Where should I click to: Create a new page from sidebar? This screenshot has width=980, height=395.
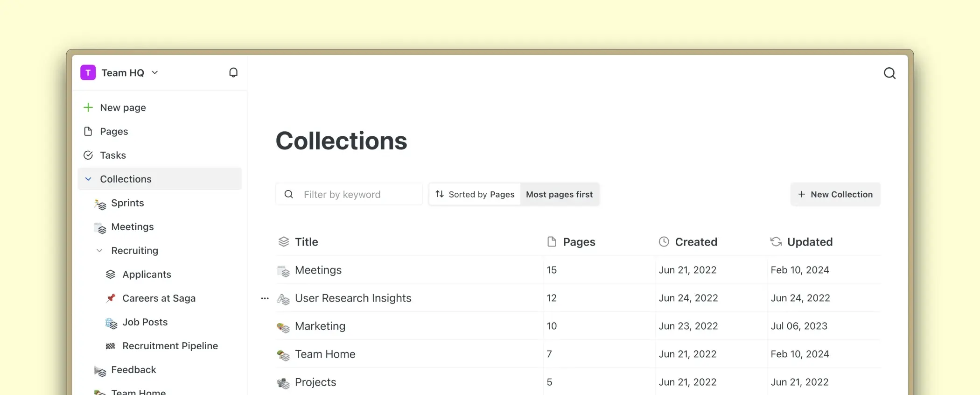click(122, 108)
